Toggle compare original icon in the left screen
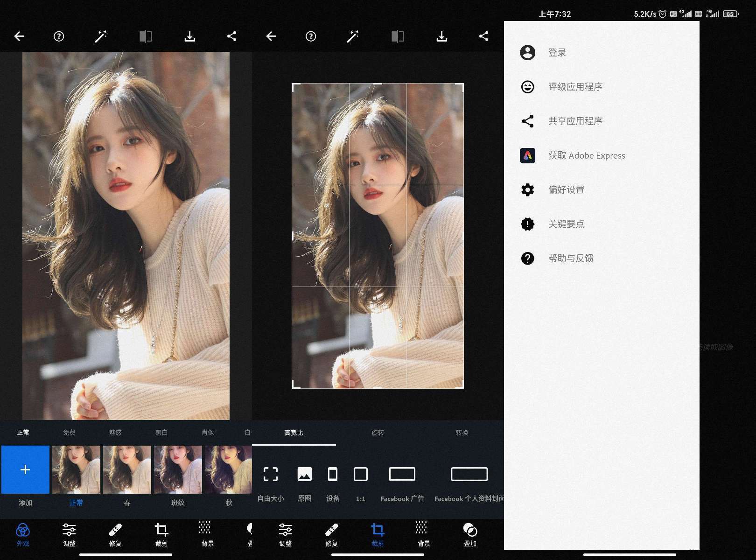The image size is (756, 560). click(x=146, y=36)
